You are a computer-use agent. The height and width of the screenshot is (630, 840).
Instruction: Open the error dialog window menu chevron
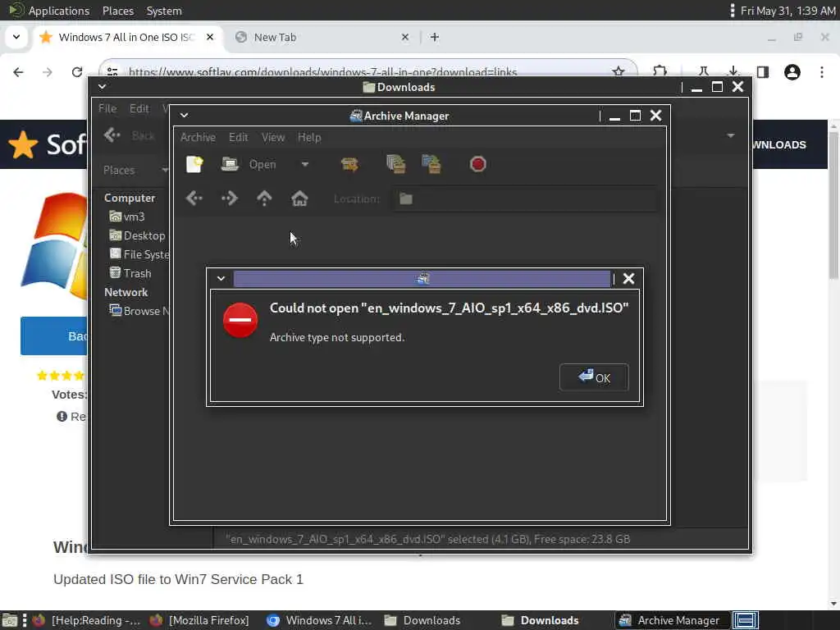(221, 279)
